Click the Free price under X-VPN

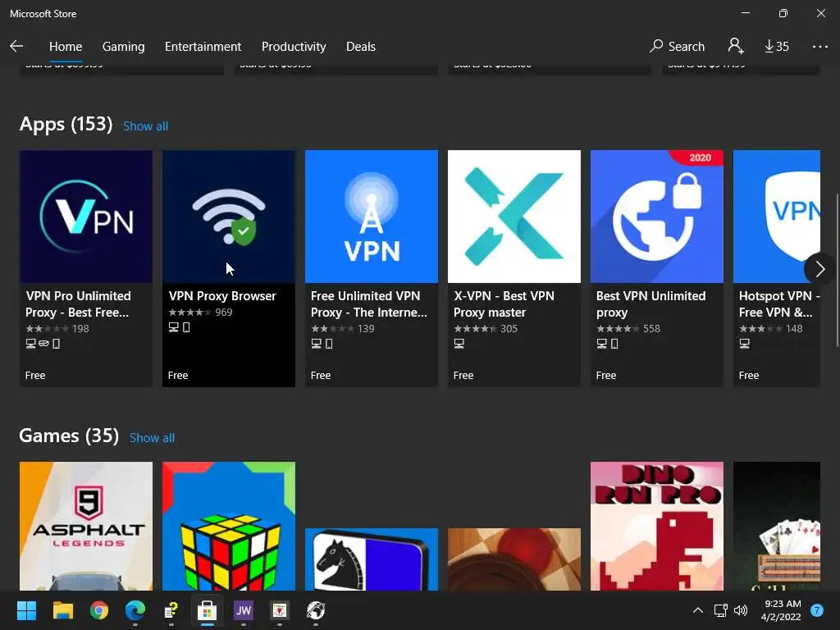[x=463, y=376]
